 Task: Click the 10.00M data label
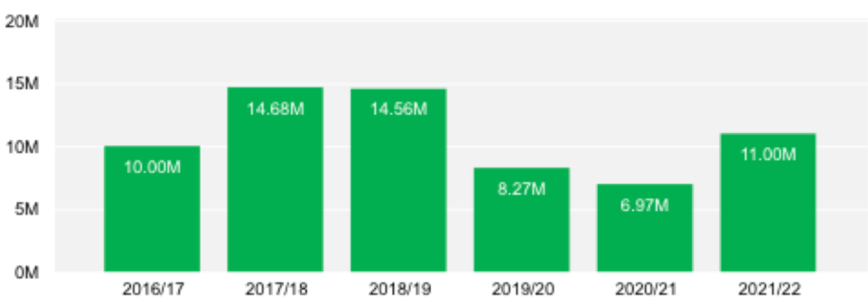(x=152, y=167)
